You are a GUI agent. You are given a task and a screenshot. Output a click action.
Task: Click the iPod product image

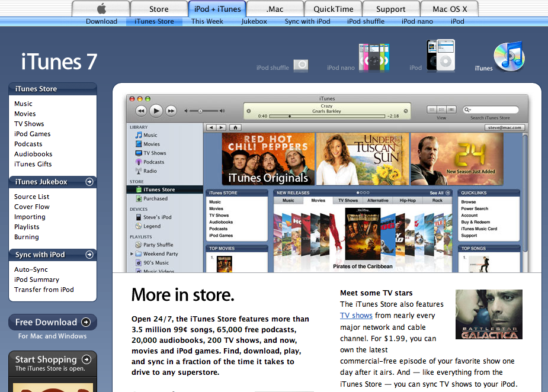(440, 55)
